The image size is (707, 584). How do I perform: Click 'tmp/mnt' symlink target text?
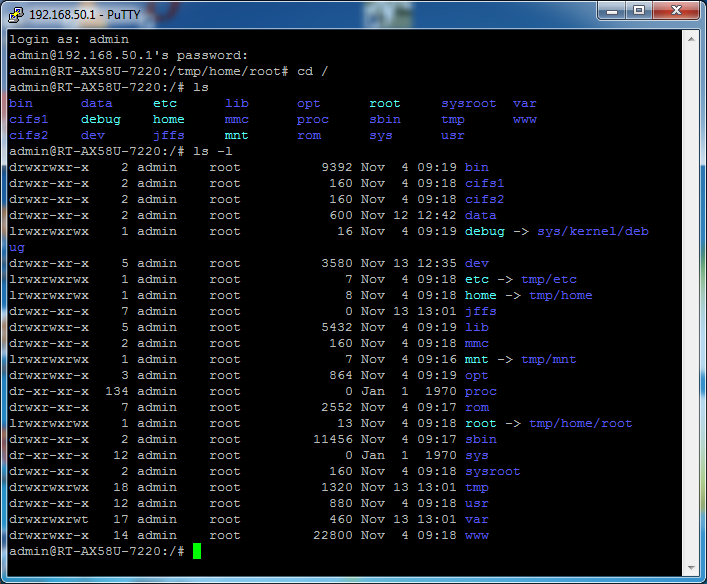coord(552,359)
